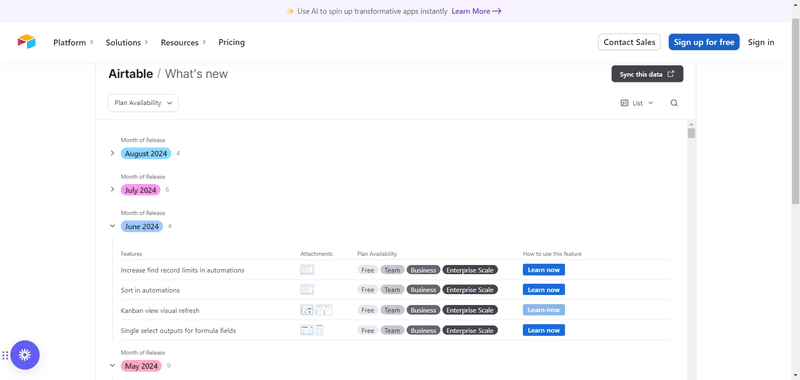Click the Contact Sales button
The height and width of the screenshot is (380, 800).
(629, 42)
